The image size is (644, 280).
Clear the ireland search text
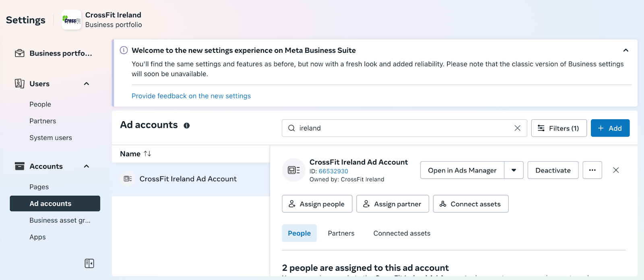517,128
